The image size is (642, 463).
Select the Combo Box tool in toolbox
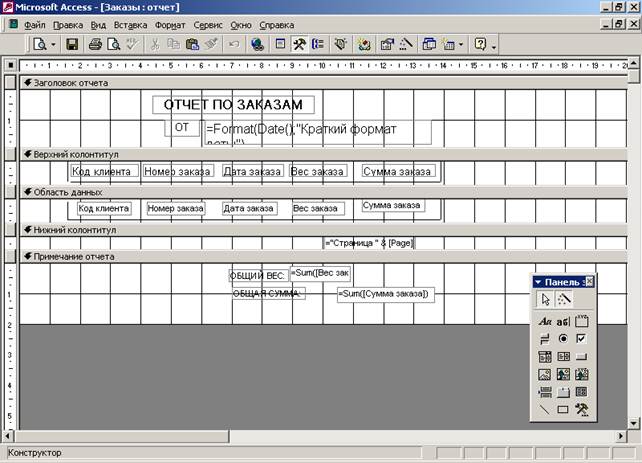click(545, 357)
